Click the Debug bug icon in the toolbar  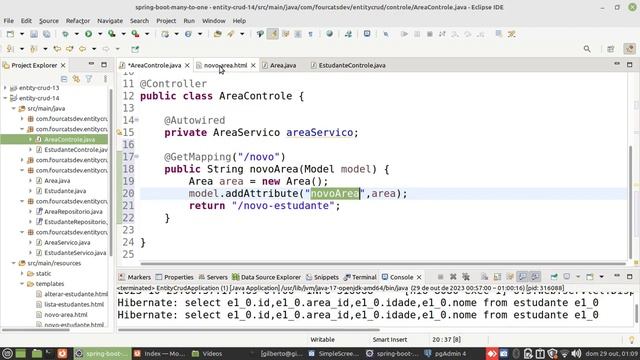65,34
